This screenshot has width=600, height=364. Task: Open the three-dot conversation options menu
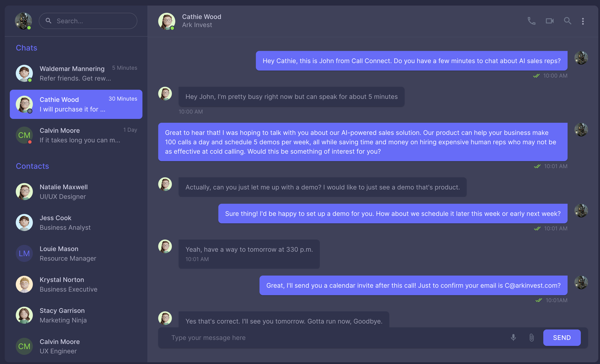tap(583, 21)
